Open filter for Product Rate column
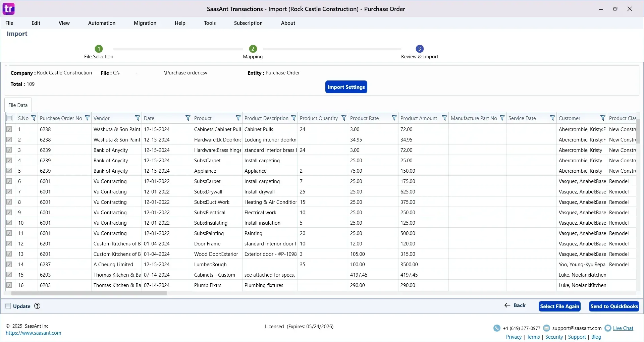 click(394, 118)
